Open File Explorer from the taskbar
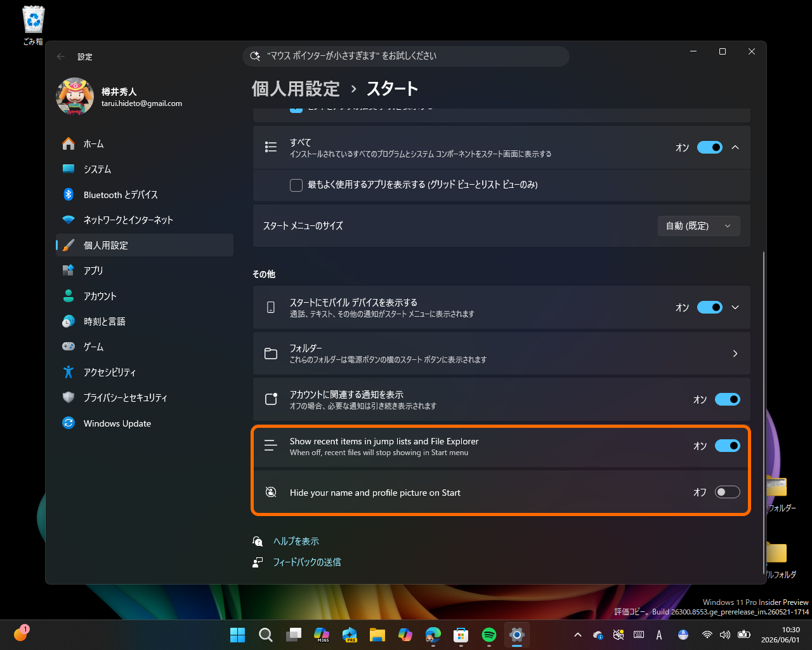This screenshot has width=812, height=650. (x=377, y=635)
